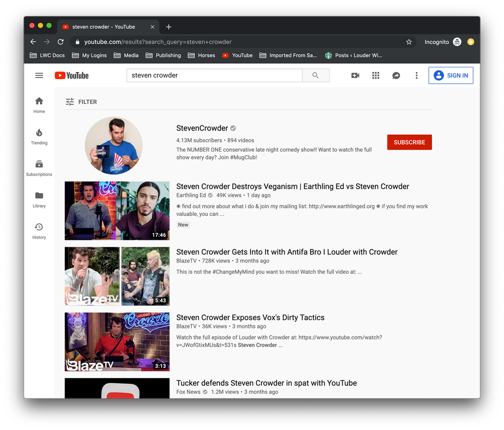504x430 pixels.
Task: Open Steven Crowder Exposes Vox's Dirty Tactics title
Action: tap(250, 317)
